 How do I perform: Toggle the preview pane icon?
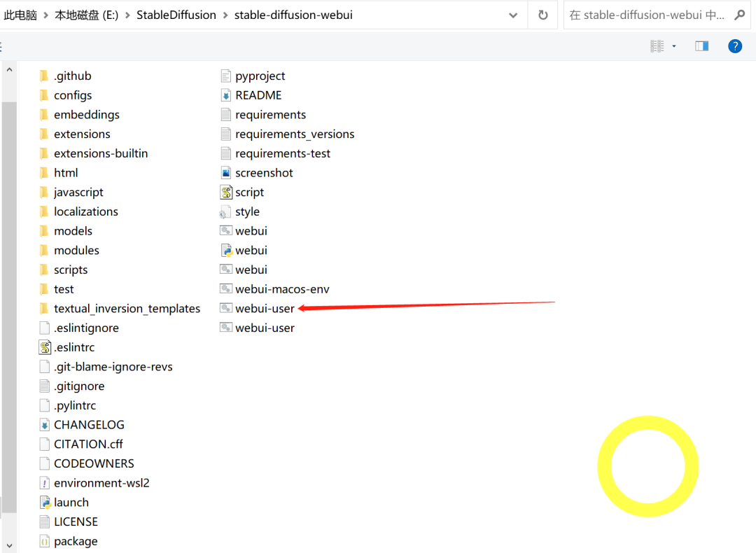701,45
